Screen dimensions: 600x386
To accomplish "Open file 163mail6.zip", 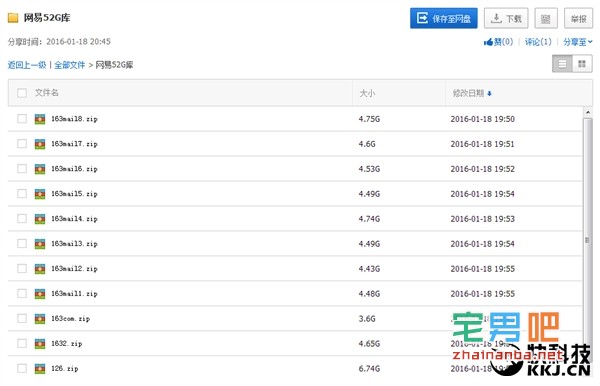I will click(x=74, y=169).
